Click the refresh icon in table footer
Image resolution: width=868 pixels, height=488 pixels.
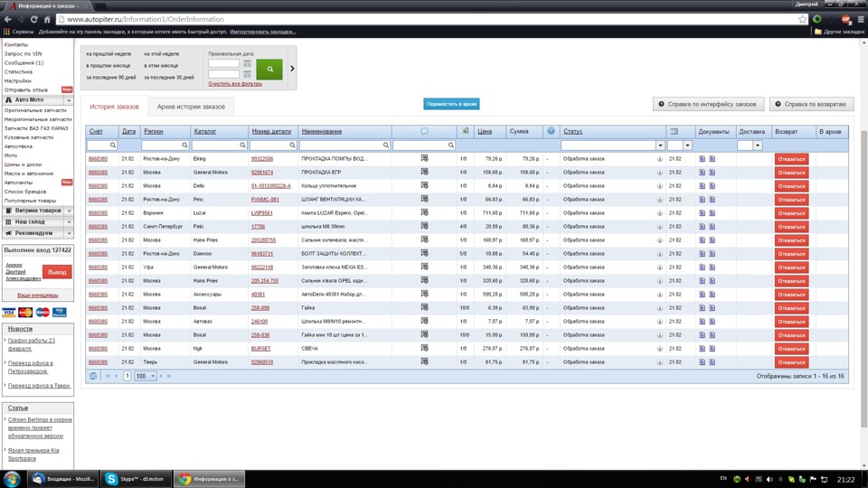click(x=93, y=376)
